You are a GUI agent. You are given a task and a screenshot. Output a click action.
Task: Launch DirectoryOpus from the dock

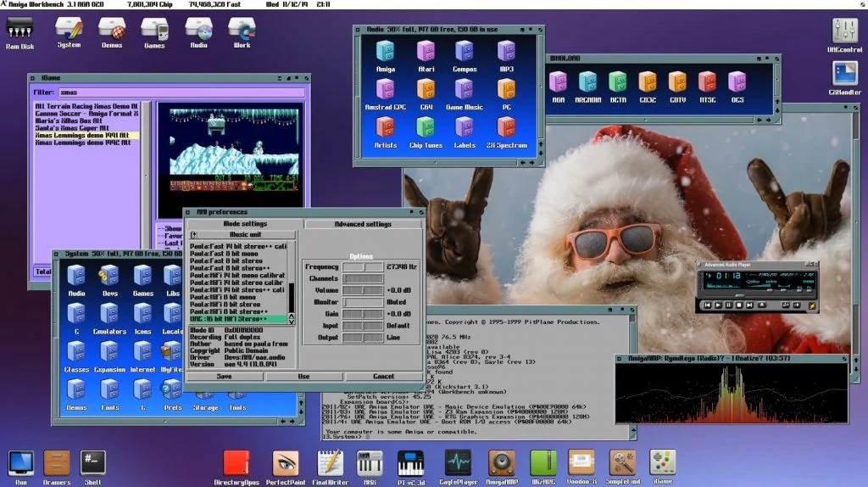pyautogui.click(x=236, y=467)
